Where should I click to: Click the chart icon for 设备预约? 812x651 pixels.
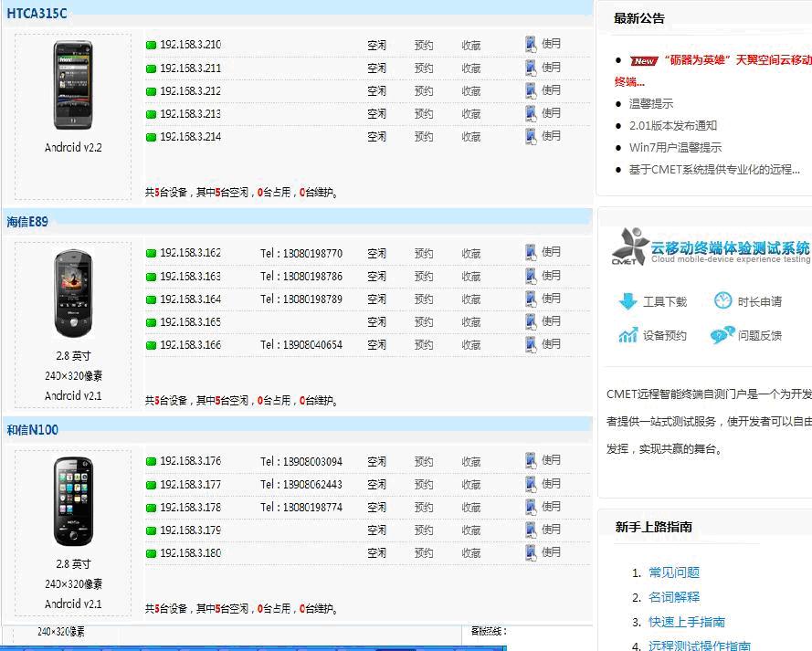[x=627, y=335]
